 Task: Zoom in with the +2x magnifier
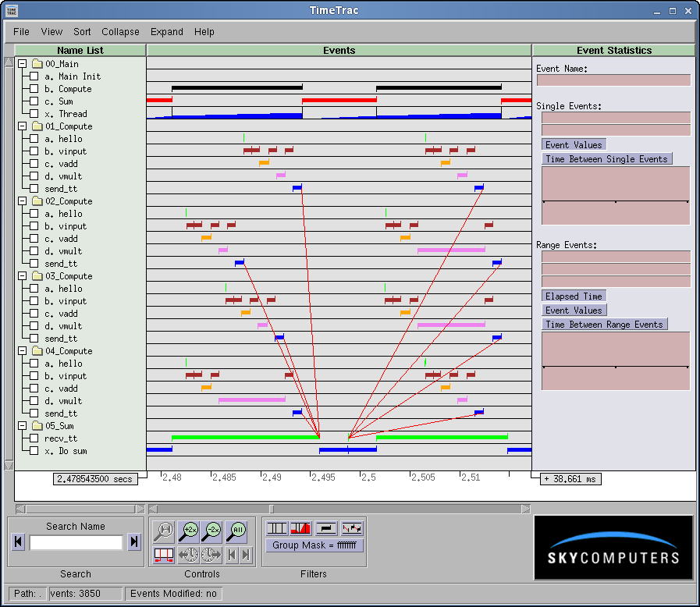[x=188, y=531]
